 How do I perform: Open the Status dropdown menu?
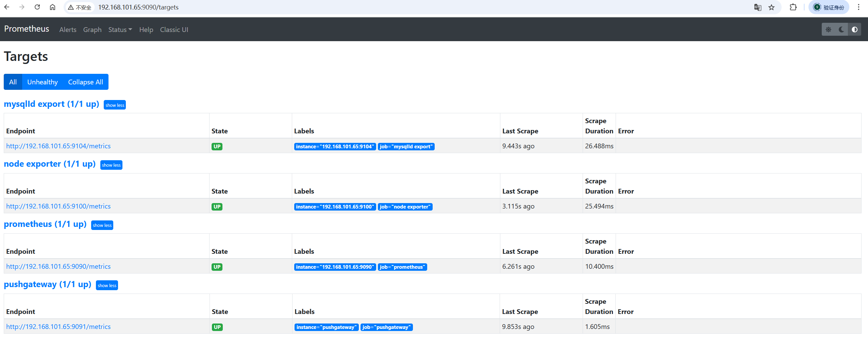120,30
